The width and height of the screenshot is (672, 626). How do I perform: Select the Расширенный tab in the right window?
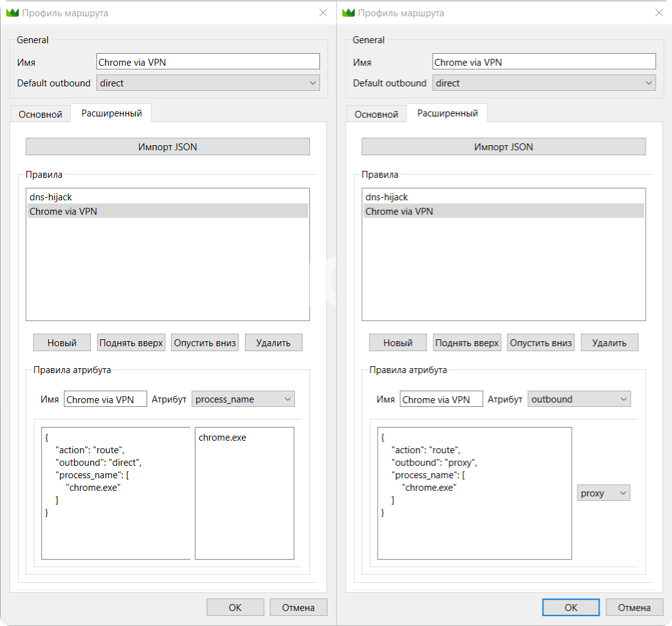447,113
